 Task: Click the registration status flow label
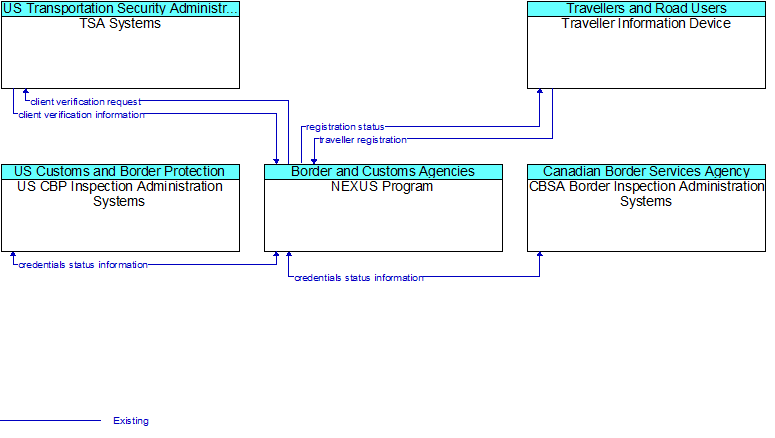pyautogui.click(x=345, y=127)
